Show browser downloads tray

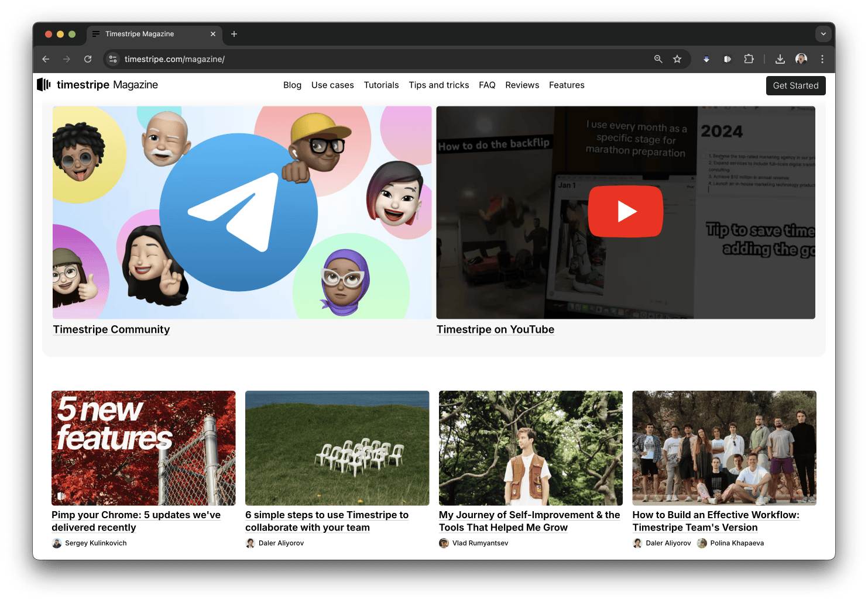point(780,59)
